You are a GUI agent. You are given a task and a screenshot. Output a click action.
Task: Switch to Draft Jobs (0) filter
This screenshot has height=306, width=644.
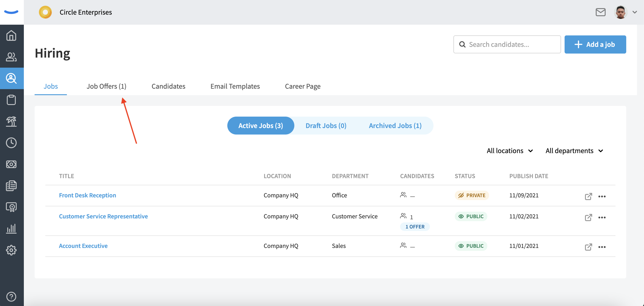pyautogui.click(x=326, y=126)
